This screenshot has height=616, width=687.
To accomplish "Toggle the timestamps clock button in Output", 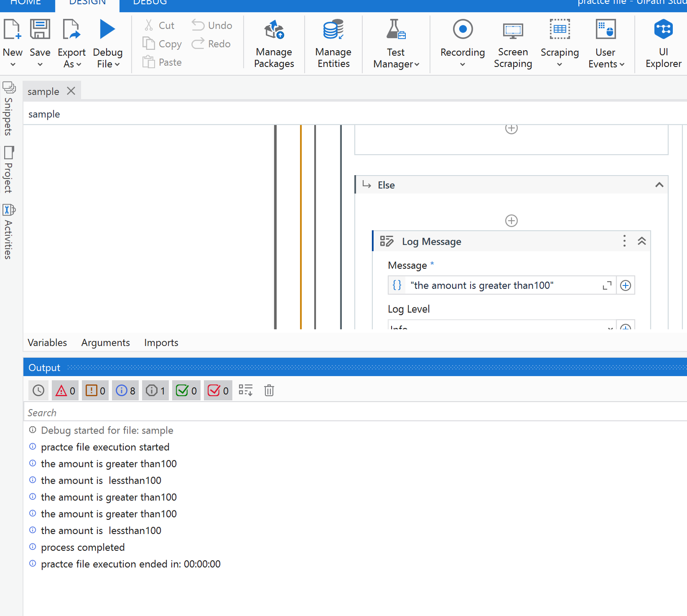I will tap(39, 390).
